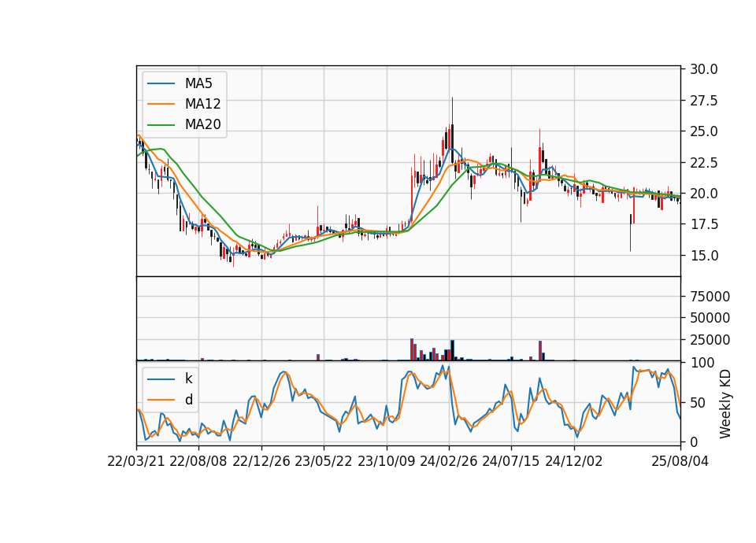The width and height of the screenshot is (756, 543).
Task: Click the d legend entry in the KD panel
Action: coord(170,400)
